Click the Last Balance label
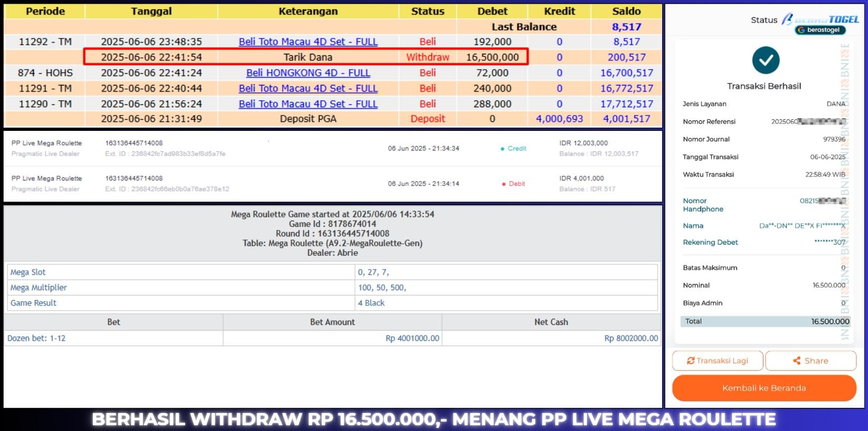This screenshot has height=431, width=868. click(524, 27)
